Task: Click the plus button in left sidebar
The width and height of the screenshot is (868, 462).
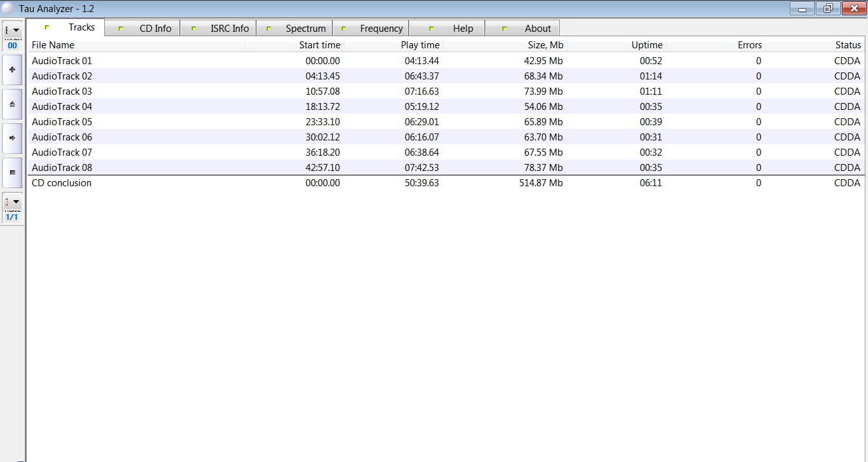Action: click(x=12, y=70)
